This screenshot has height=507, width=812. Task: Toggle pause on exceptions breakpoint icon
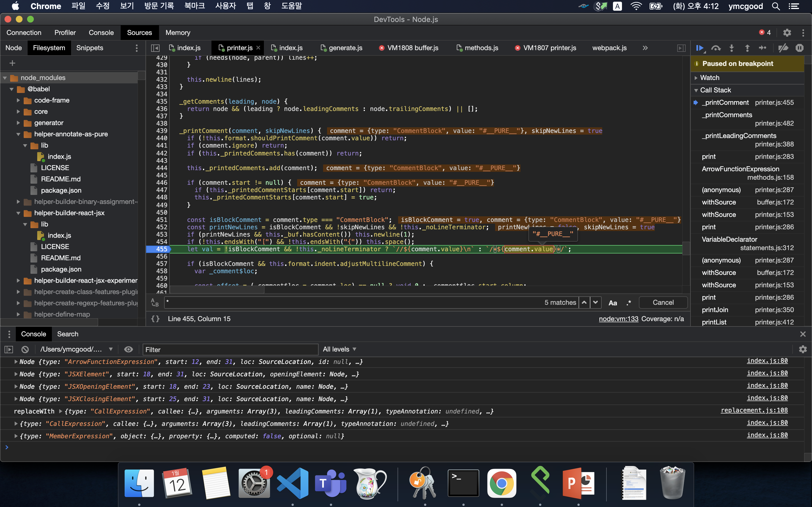click(x=802, y=48)
